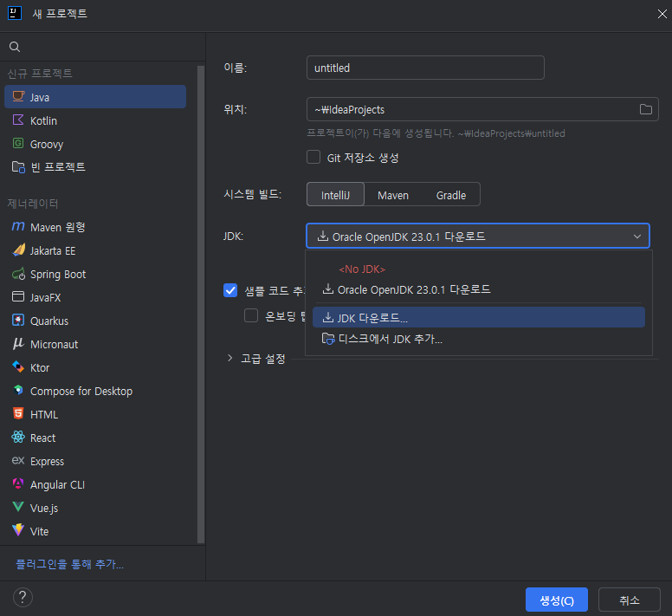Image resolution: width=672 pixels, height=616 pixels.
Task: Click the IntelliJ IDEA title bar logo
Action: pos(15,13)
